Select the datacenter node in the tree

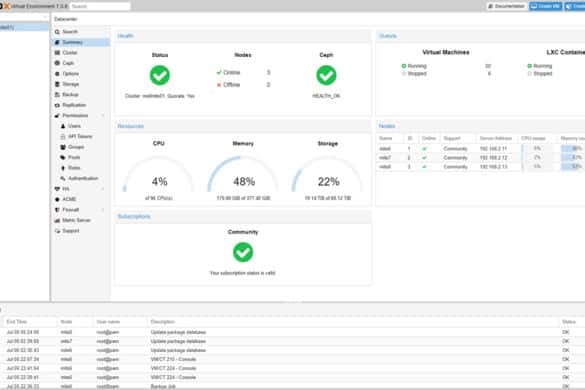point(24,27)
